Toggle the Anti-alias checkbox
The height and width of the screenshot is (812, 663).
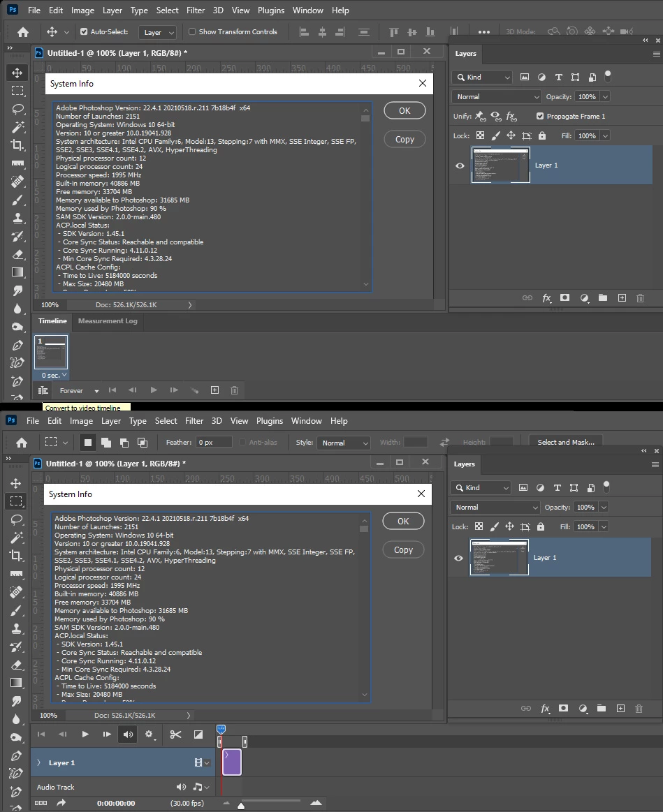242,442
